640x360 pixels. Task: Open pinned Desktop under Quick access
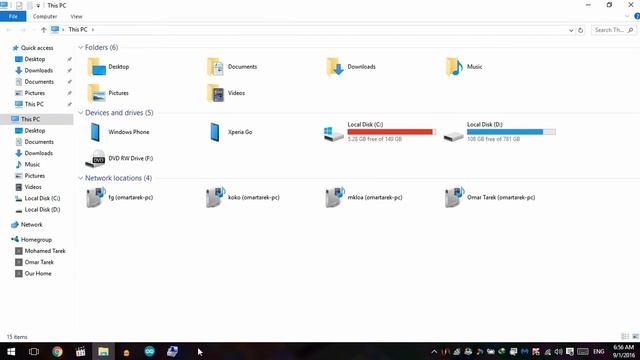[x=30, y=59]
